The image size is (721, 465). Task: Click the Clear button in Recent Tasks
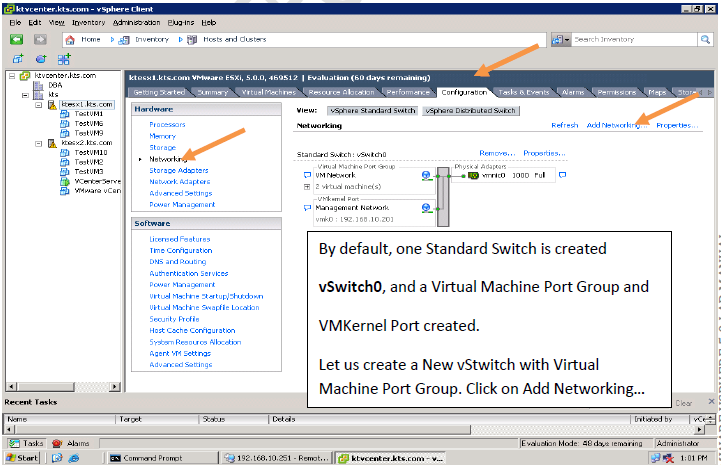684,403
